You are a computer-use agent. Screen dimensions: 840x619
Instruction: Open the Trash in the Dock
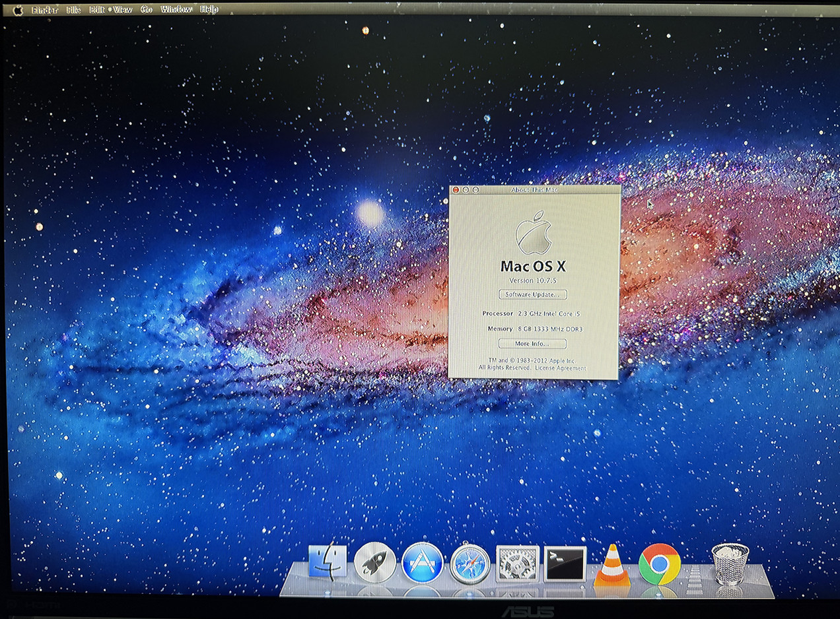[x=730, y=564]
